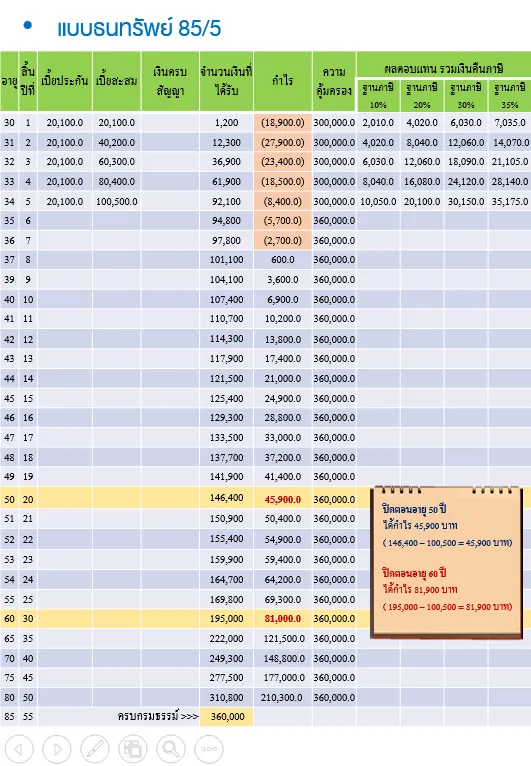This screenshot has width=531, height=766.
Task: Click amount received 129,300
Action: pos(227,418)
